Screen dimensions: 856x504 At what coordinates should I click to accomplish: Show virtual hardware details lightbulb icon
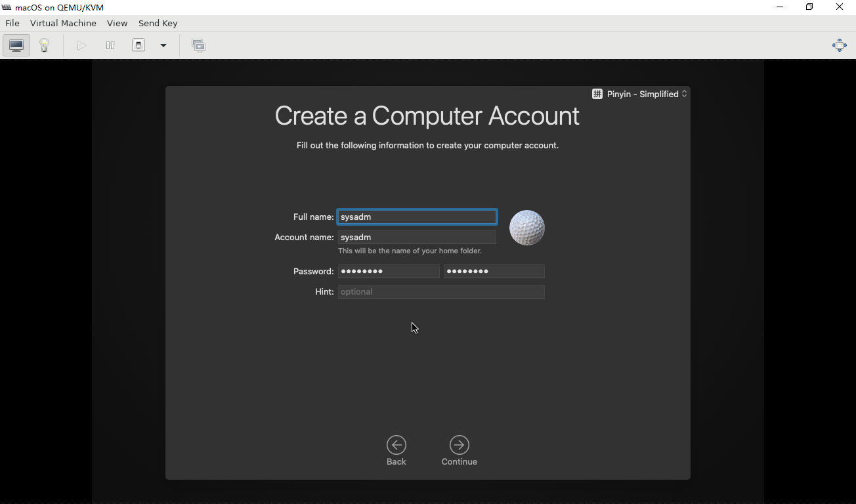tap(45, 45)
